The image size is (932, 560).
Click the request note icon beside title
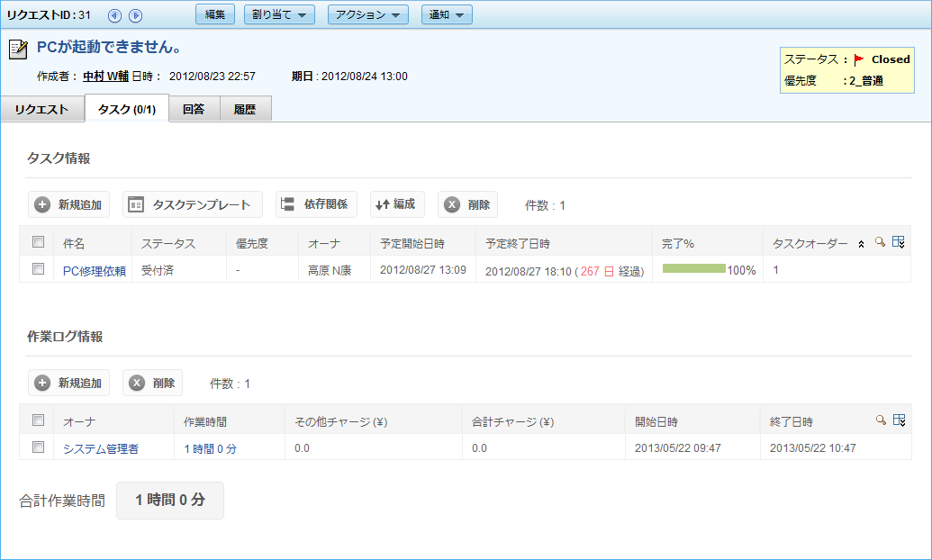point(18,50)
